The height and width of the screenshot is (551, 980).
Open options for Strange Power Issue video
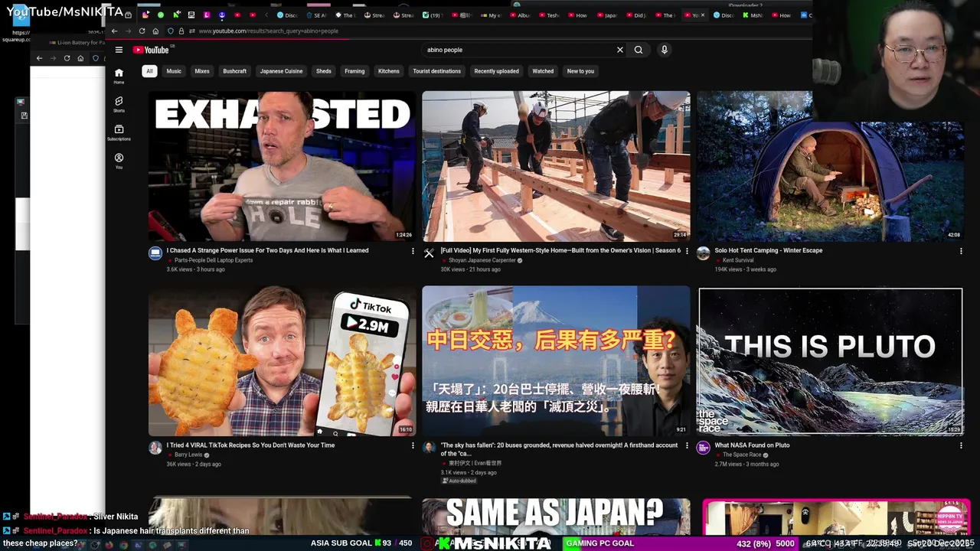pos(413,251)
